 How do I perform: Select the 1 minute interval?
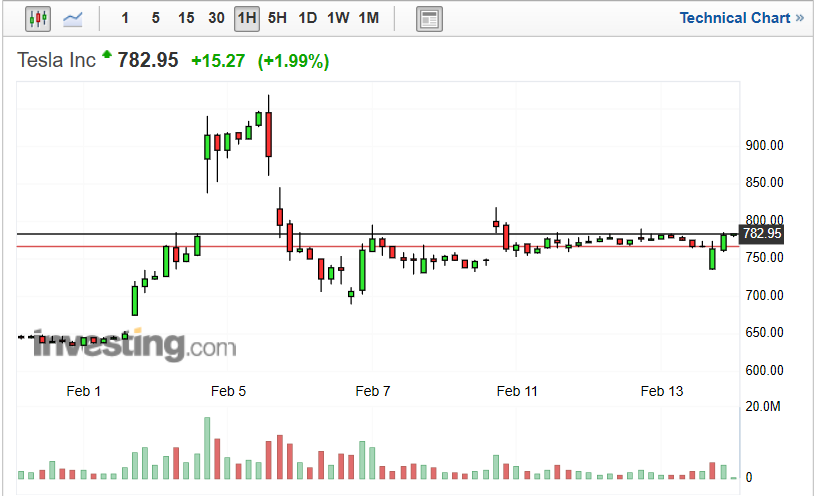pyautogui.click(x=124, y=18)
